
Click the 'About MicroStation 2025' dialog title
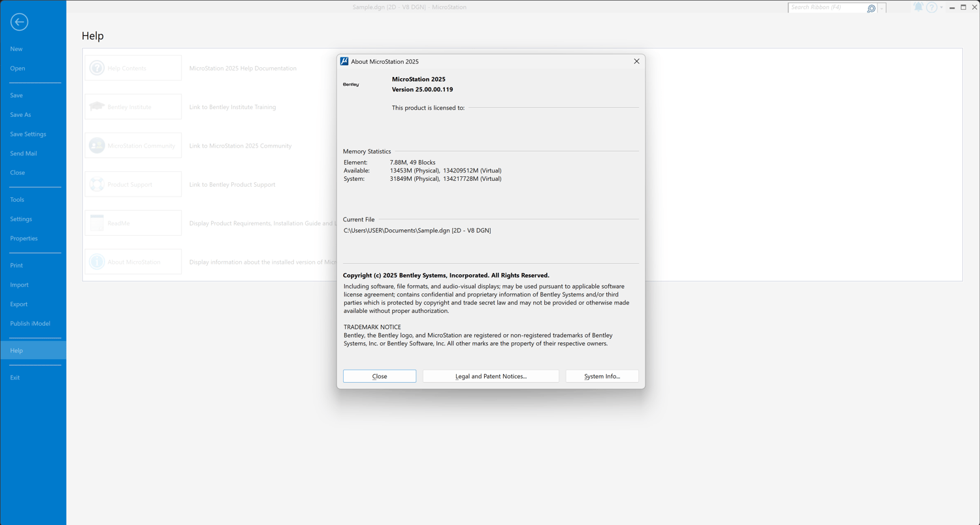tap(385, 61)
